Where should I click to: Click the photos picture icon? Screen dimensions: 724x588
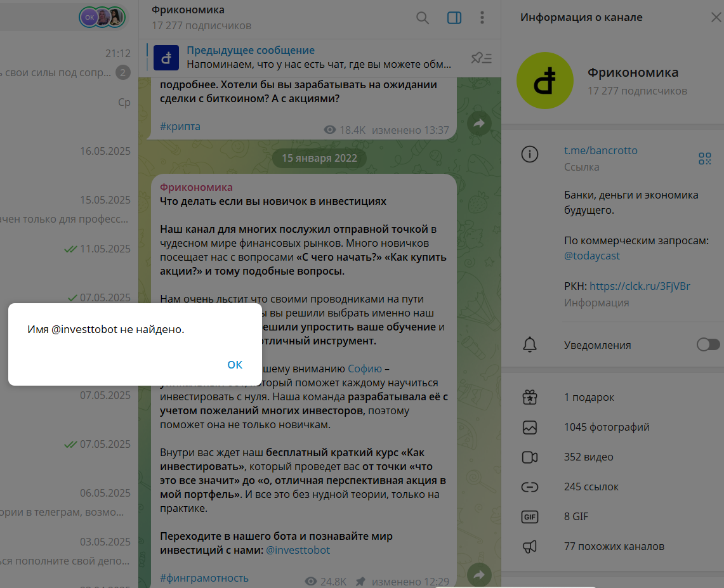(x=530, y=428)
